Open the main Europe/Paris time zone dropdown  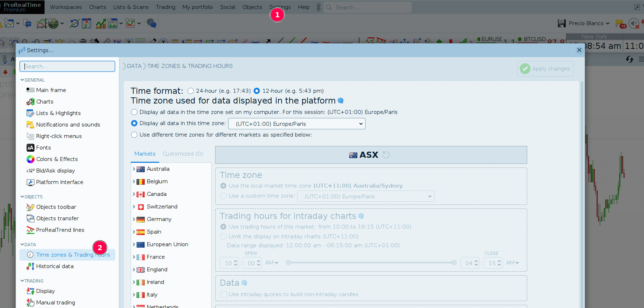pyautogui.click(x=297, y=124)
